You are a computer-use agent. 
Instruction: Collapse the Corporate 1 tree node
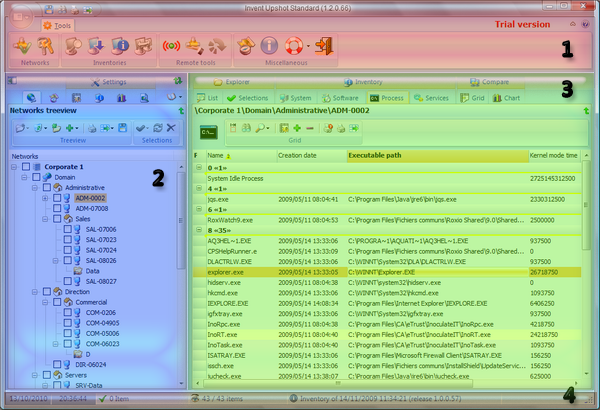[x=14, y=167]
